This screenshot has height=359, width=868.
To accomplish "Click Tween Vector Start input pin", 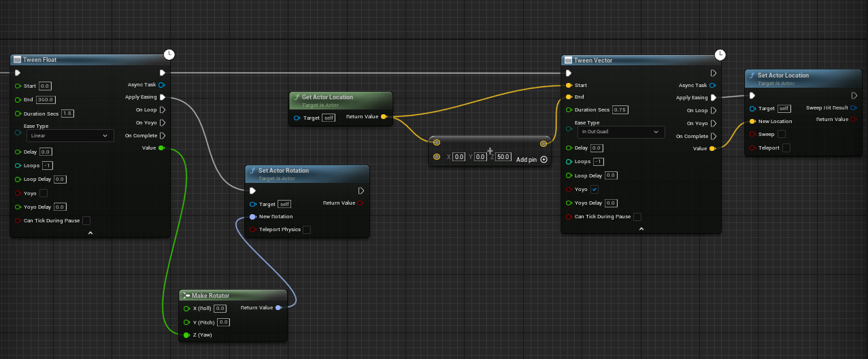I will point(569,86).
